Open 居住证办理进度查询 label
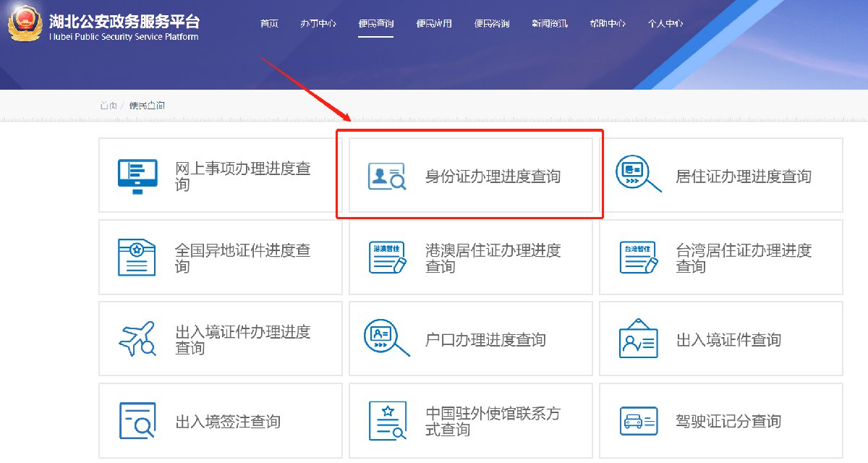This screenshot has height=463, width=868. (x=744, y=177)
